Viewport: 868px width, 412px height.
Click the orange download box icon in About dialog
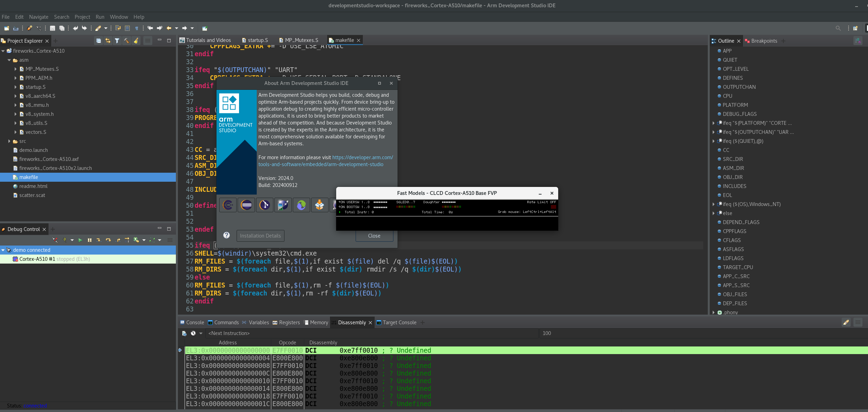click(x=320, y=205)
